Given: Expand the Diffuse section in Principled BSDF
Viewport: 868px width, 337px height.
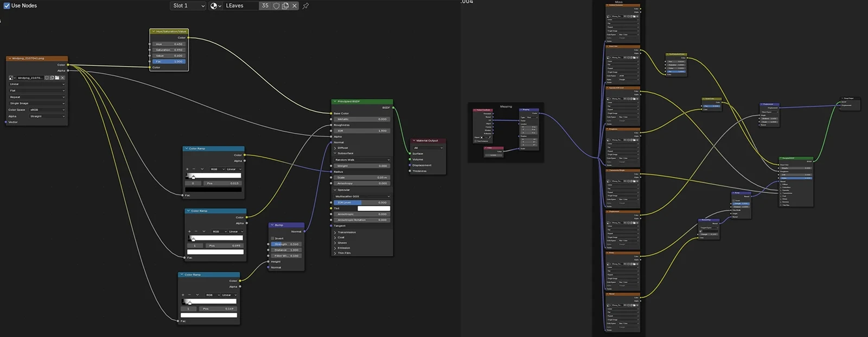Looking at the screenshot, I should click(x=335, y=147).
